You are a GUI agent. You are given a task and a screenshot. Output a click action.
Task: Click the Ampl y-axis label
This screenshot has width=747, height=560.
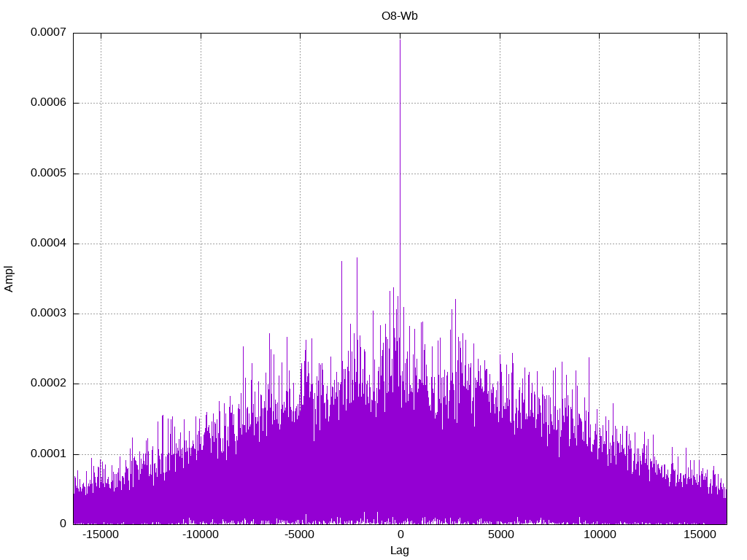coord(9,279)
